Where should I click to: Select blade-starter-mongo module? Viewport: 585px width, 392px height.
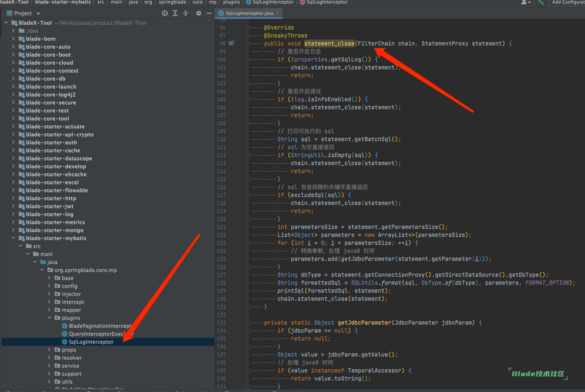[x=54, y=230]
